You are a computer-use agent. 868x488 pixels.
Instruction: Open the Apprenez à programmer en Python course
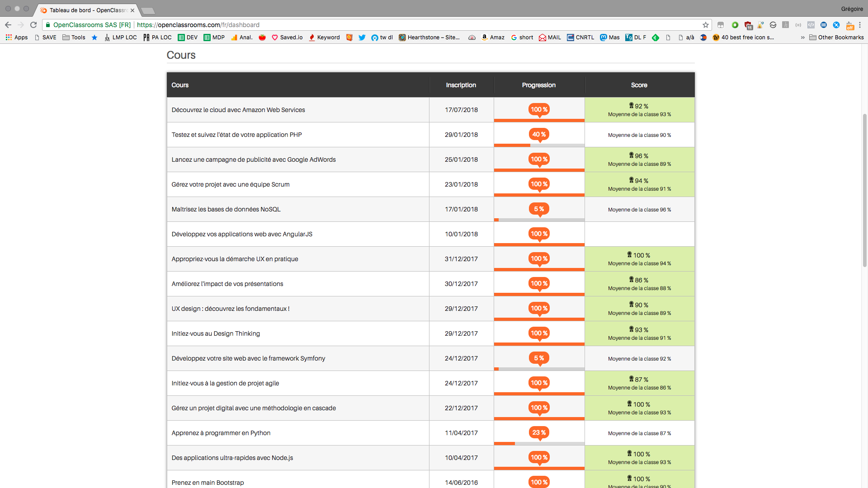(221, 433)
